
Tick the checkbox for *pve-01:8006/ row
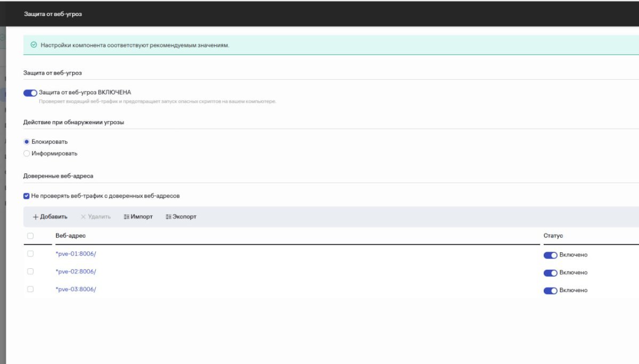[30, 254]
